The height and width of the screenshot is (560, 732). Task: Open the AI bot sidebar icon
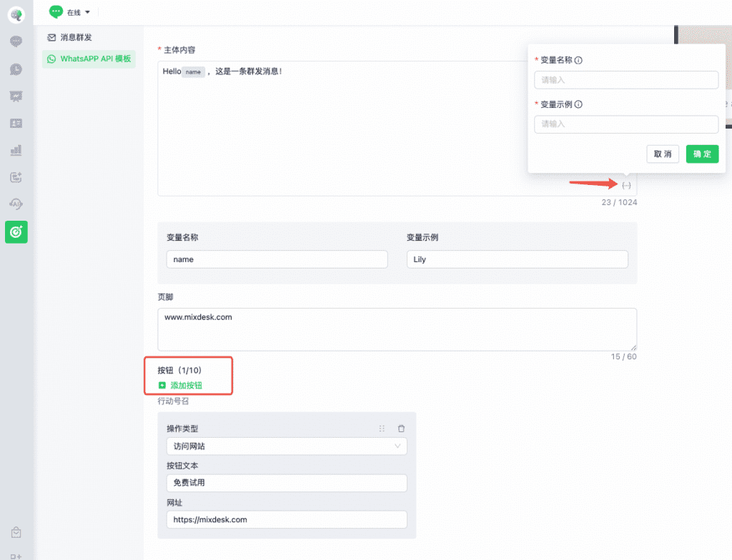16,204
